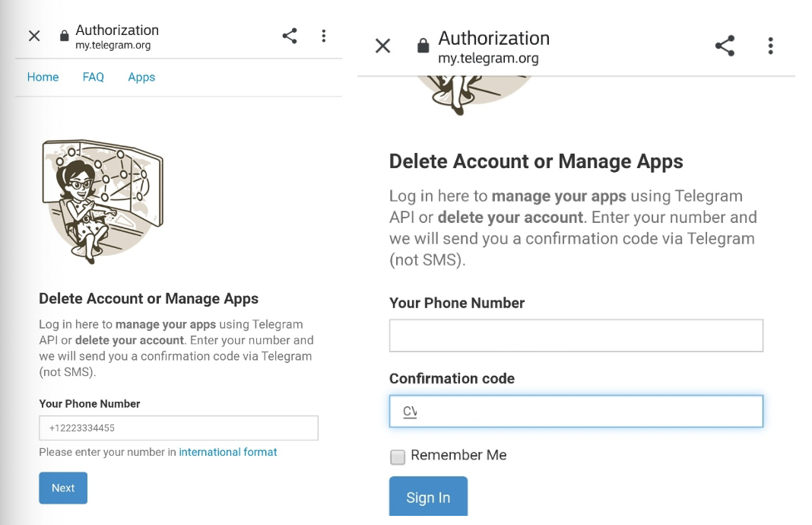Open the Apps navigation tab
812x525 pixels.
click(x=141, y=77)
